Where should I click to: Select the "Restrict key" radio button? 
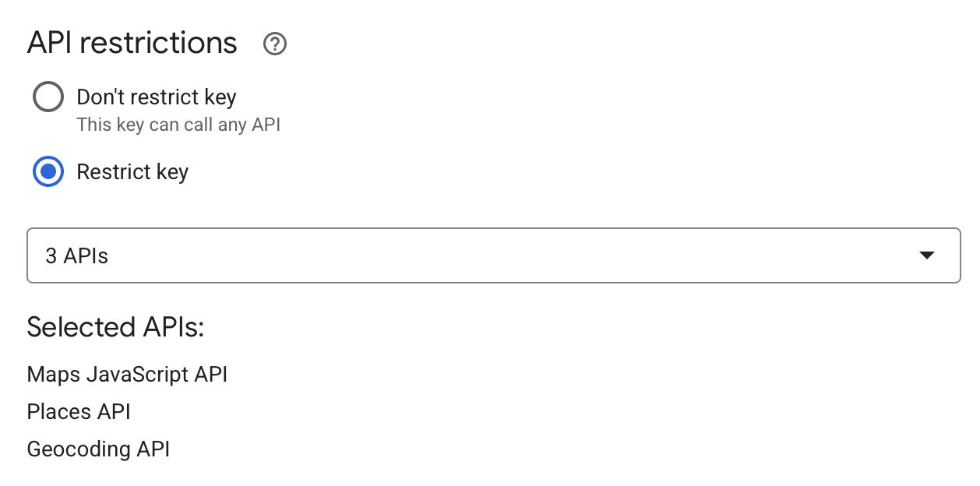coord(48,172)
